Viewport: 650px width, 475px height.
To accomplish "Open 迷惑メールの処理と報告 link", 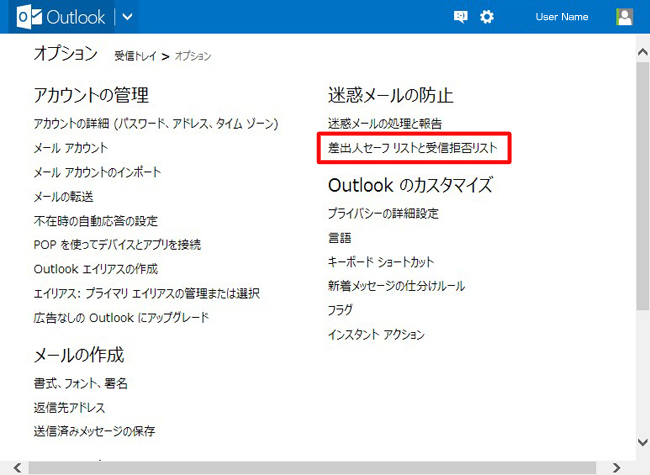I will pyautogui.click(x=384, y=124).
